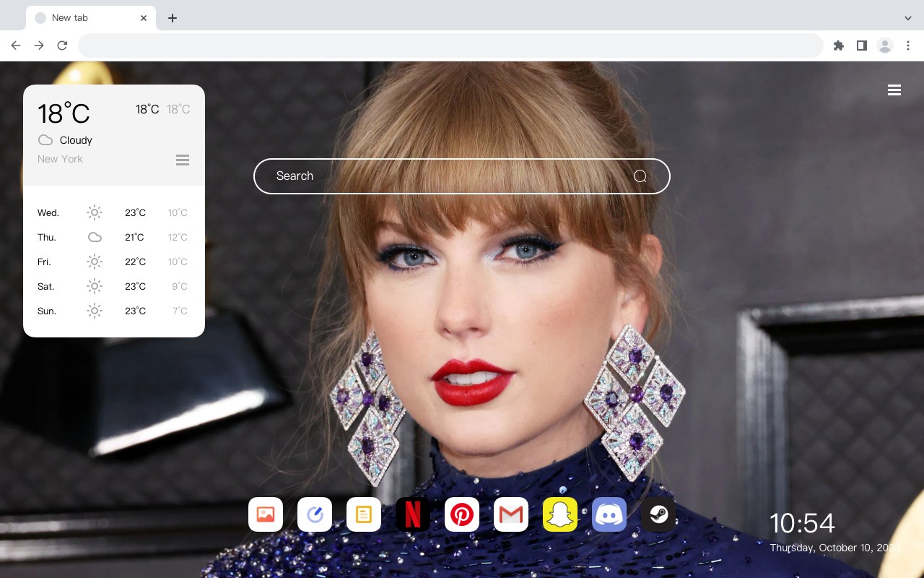The height and width of the screenshot is (578, 924).
Task: Click Thursday's 21°C high temperature
Action: pyautogui.click(x=135, y=237)
